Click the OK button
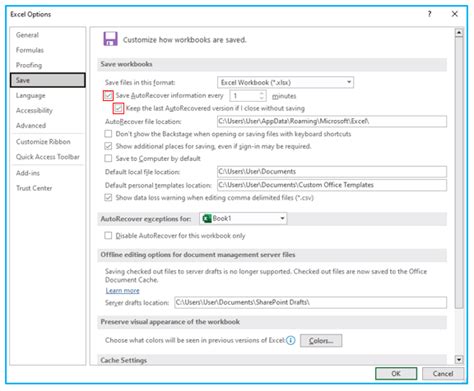This screenshot has width=474, height=391. pyautogui.click(x=396, y=374)
